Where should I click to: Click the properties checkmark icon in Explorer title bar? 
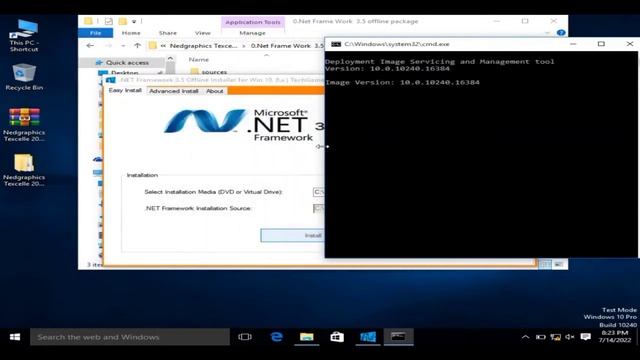109,21
